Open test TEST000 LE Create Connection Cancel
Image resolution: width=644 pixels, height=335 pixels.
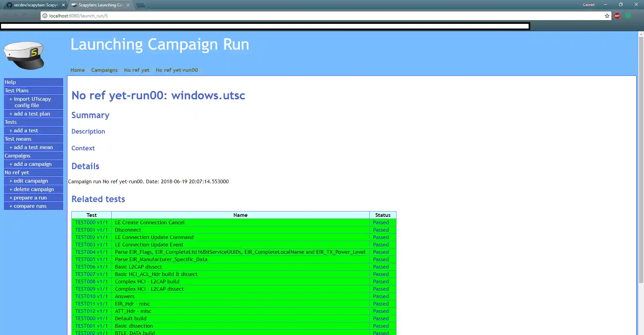coord(91,222)
